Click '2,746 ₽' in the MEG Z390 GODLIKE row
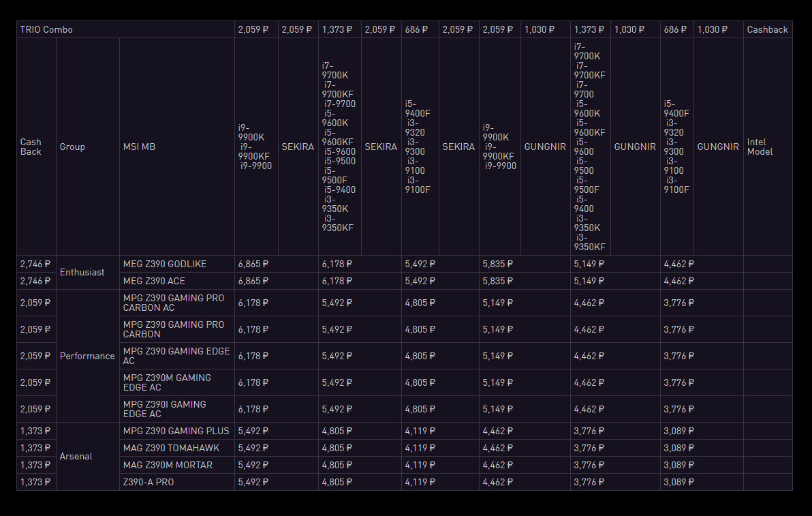Screen dimensions: 812x516 [x=35, y=264]
